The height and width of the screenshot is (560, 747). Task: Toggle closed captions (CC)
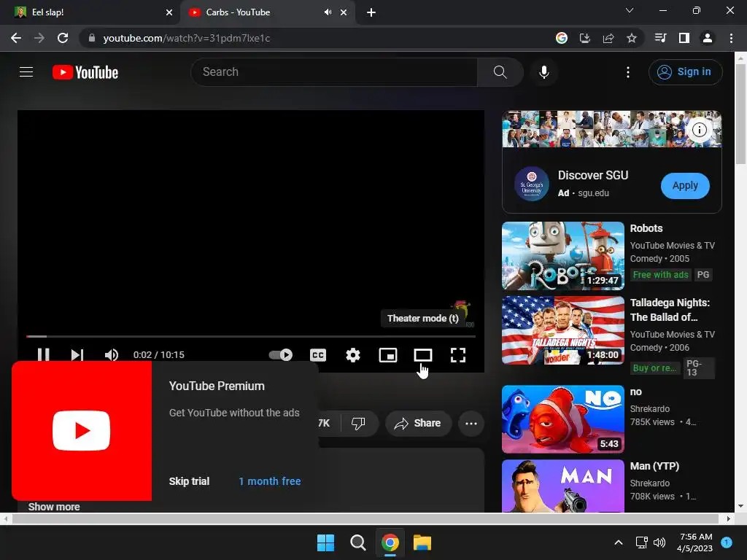tap(318, 355)
